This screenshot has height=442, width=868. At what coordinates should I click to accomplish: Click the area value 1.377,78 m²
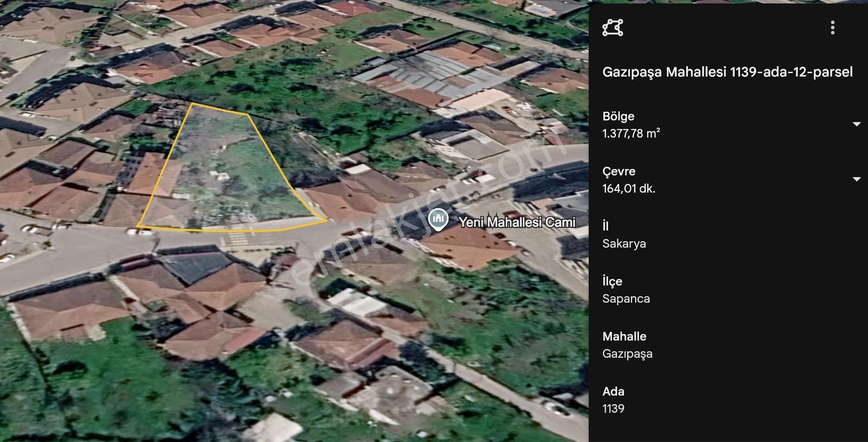(631, 133)
